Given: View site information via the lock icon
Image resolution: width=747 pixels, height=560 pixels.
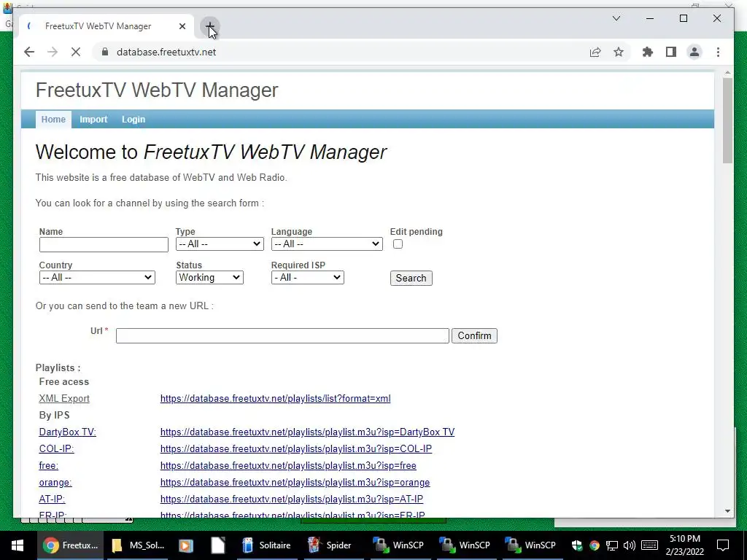Looking at the screenshot, I should [x=105, y=52].
